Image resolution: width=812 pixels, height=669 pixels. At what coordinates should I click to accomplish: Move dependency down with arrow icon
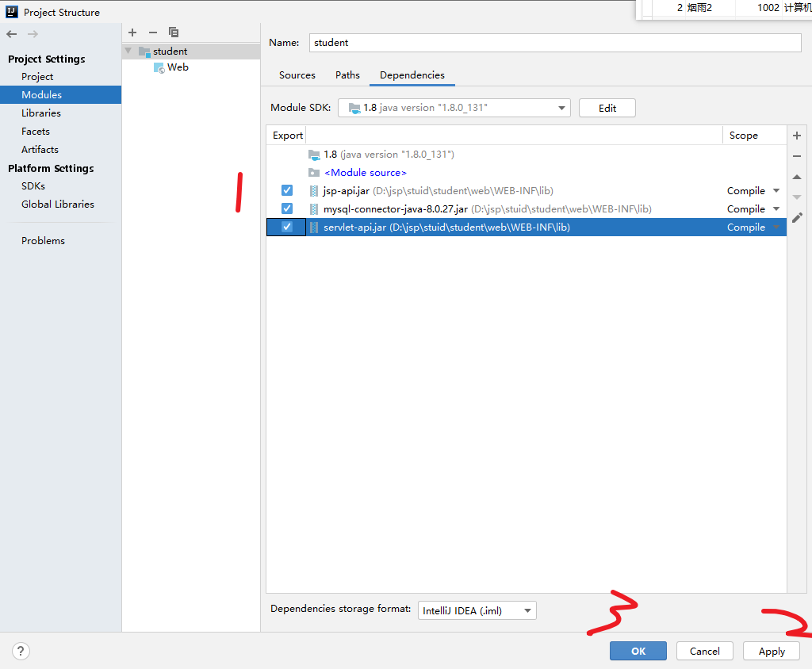[x=797, y=197]
